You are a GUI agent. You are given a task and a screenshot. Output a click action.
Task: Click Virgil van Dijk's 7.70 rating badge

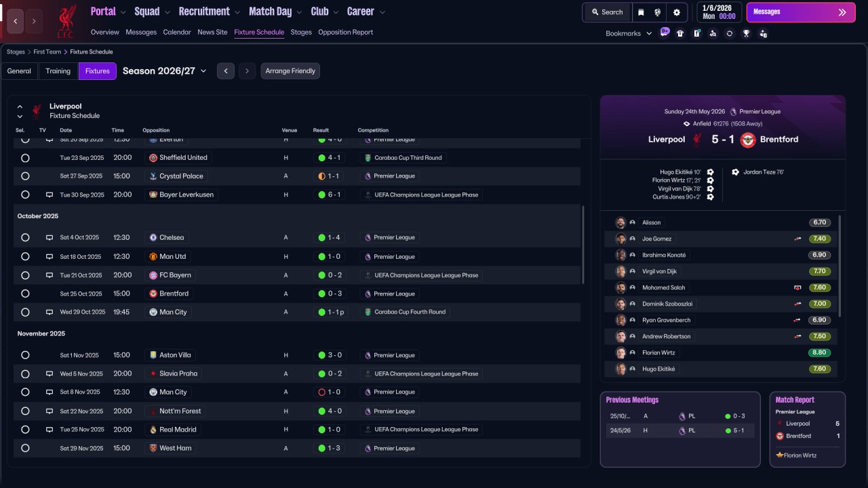pos(820,271)
